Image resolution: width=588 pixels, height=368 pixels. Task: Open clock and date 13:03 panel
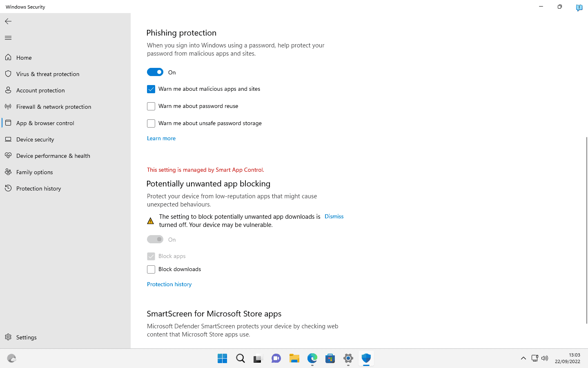(568, 358)
